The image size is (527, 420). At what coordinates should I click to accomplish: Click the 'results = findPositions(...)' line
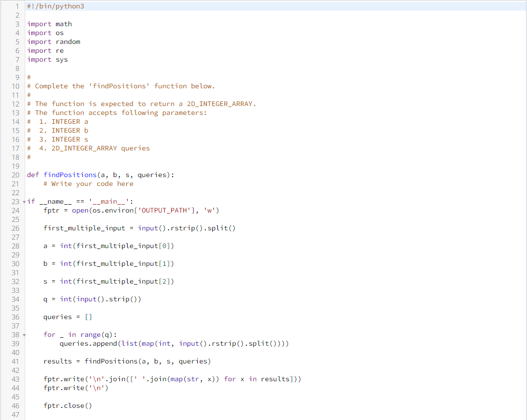point(127,362)
